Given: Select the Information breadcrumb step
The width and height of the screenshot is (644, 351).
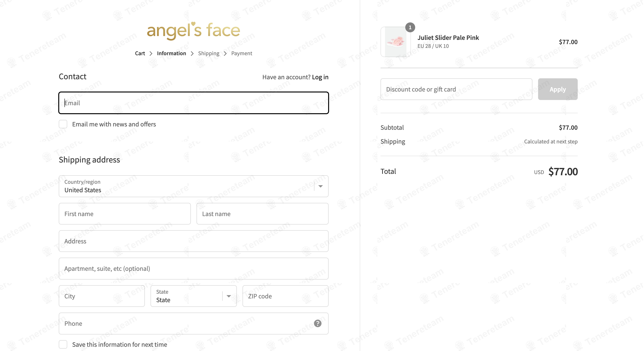Looking at the screenshot, I should (171, 53).
